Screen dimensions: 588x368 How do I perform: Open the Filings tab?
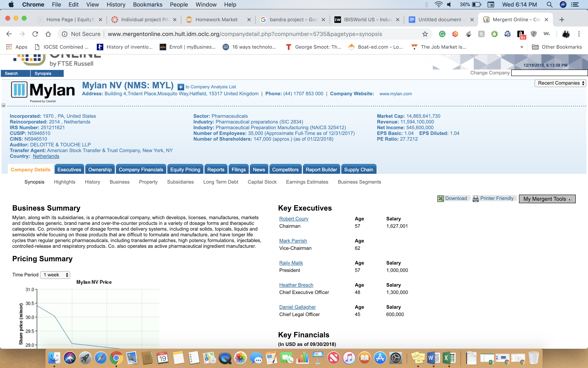tap(239, 169)
